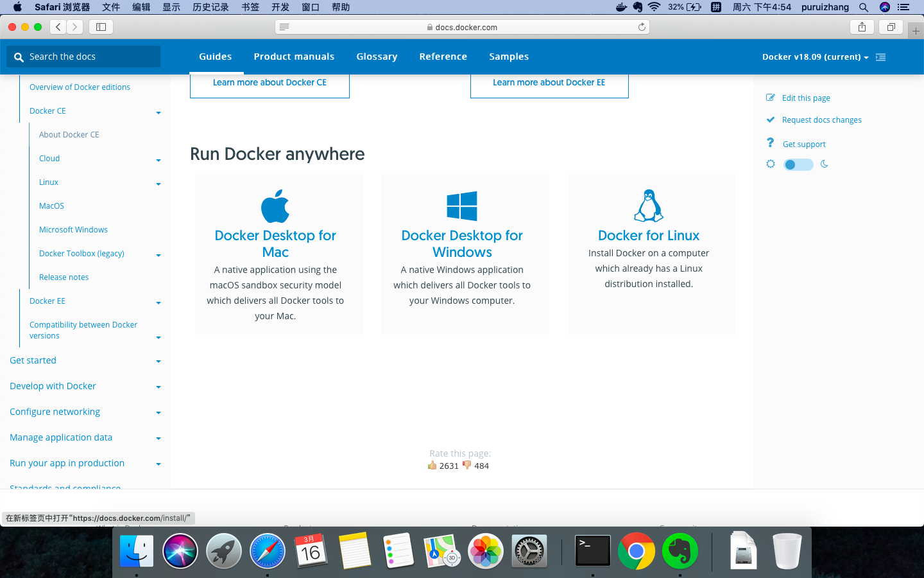Open the Glossary tab

coord(377,57)
